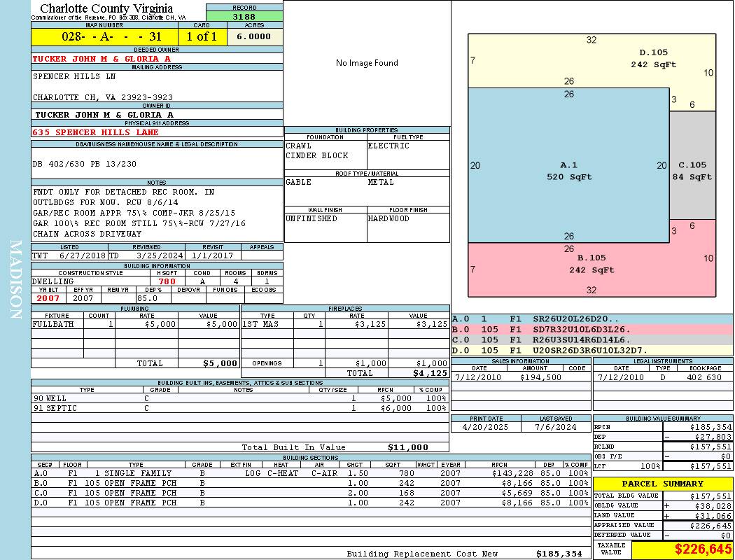Click the No Image Found placeholder

click(x=367, y=63)
